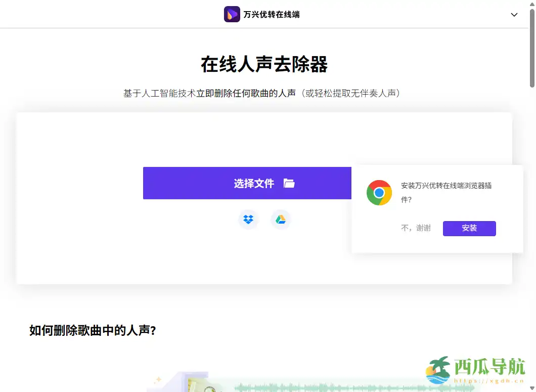Install the browser extension via the 安装 button
The image size is (536, 392).
point(469,228)
